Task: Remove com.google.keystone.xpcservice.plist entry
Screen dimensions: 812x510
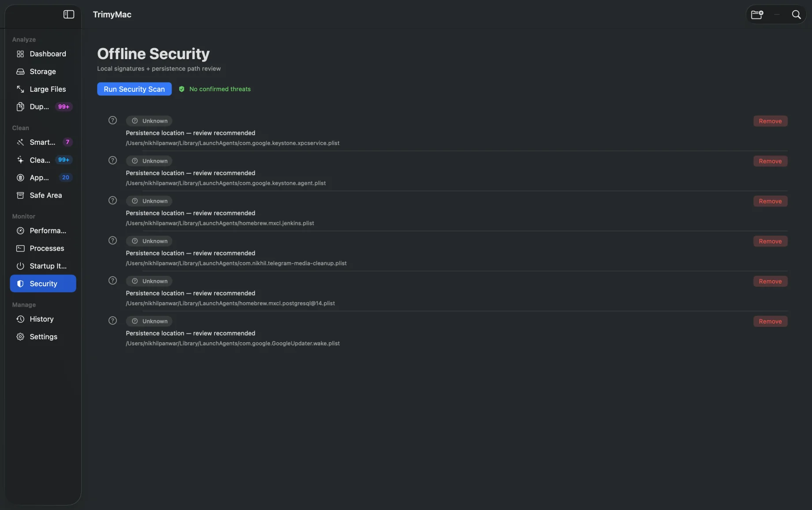Action: [770, 121]
